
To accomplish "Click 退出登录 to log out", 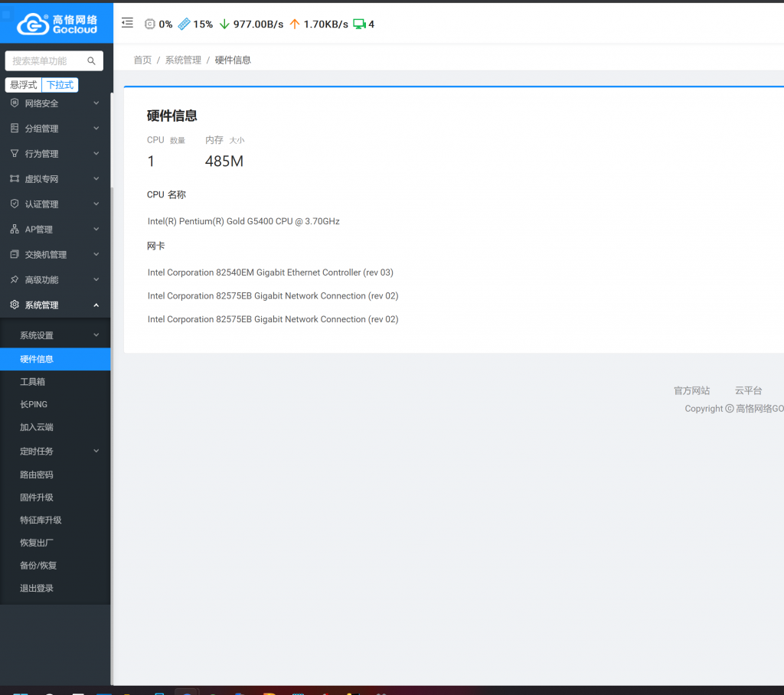I will coord(55,588).
